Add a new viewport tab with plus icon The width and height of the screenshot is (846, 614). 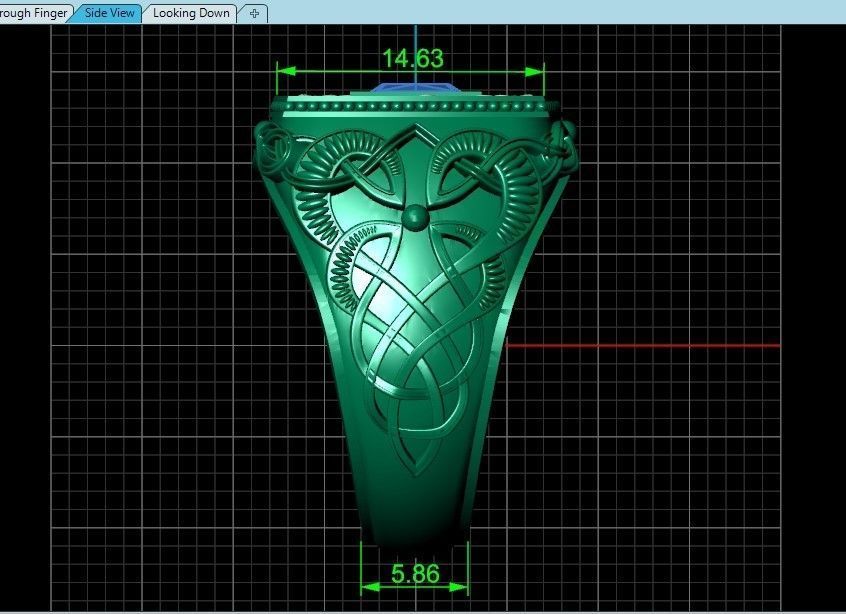[x=254, y=13]
